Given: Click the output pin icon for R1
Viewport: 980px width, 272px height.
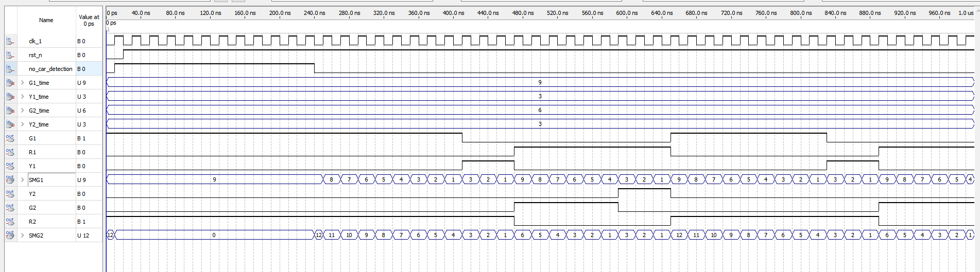Looking at the screenshot, I should coord(10,152).
